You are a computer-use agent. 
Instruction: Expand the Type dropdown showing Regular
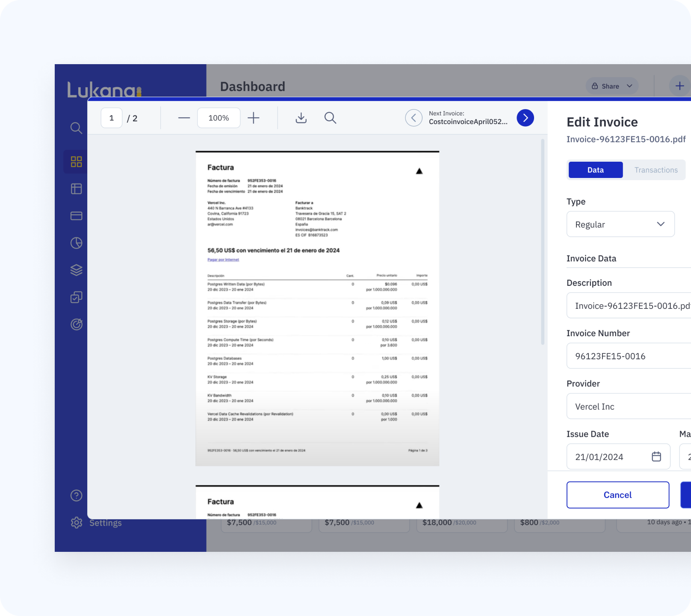tap(620, 224)
